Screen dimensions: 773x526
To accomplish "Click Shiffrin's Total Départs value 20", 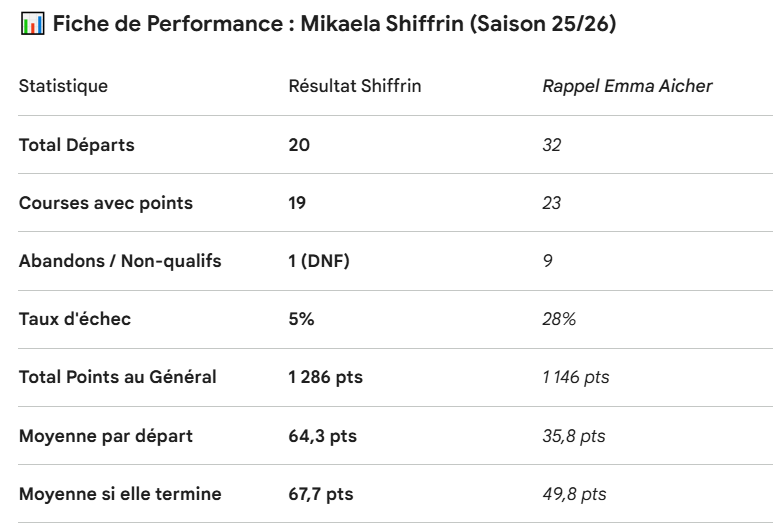I will (x=299, y=145).
